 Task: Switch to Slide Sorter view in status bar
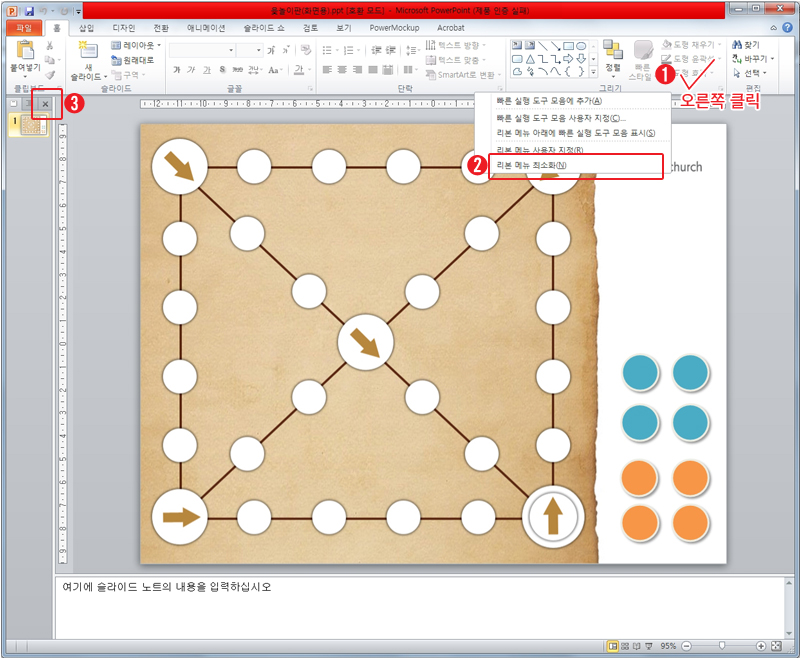coord(626,646)
